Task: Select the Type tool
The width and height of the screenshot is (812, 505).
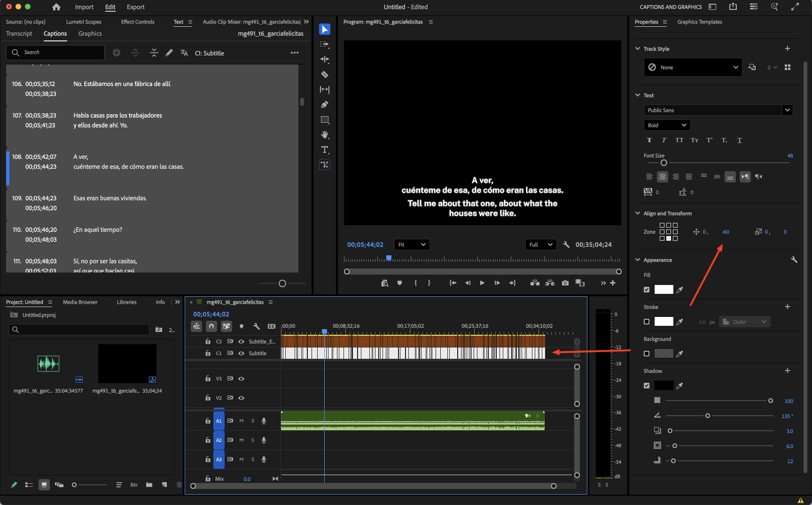Action: click(x=325, y=150)
